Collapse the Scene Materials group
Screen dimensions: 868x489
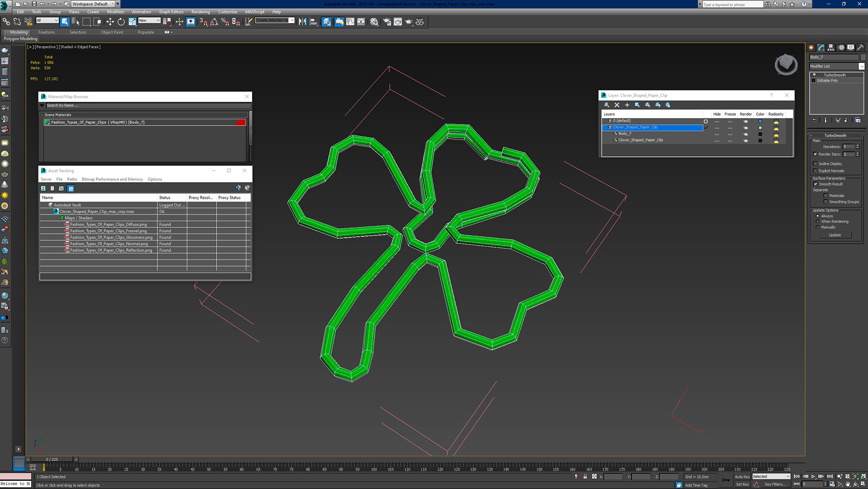point(42,115)
